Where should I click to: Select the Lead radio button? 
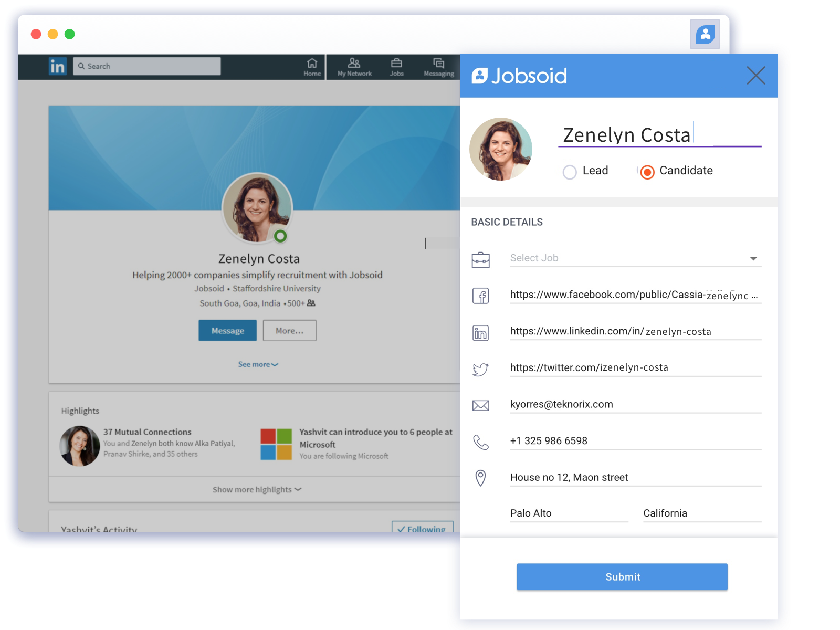[x=570, y=172]
